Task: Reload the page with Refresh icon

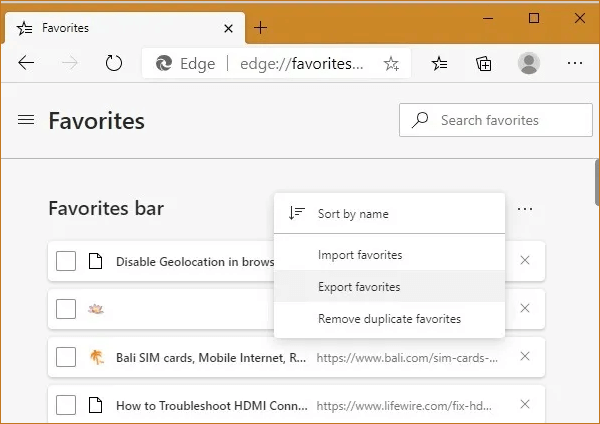Action: 114,63
